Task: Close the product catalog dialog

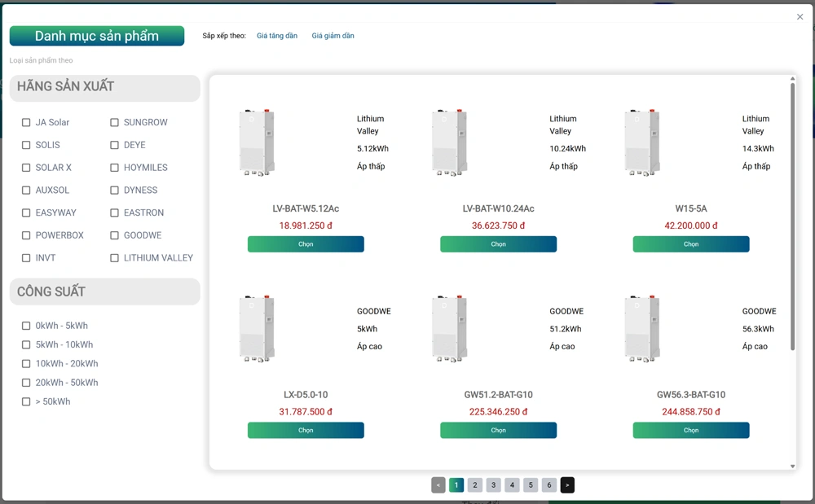Action: (800, 16)
